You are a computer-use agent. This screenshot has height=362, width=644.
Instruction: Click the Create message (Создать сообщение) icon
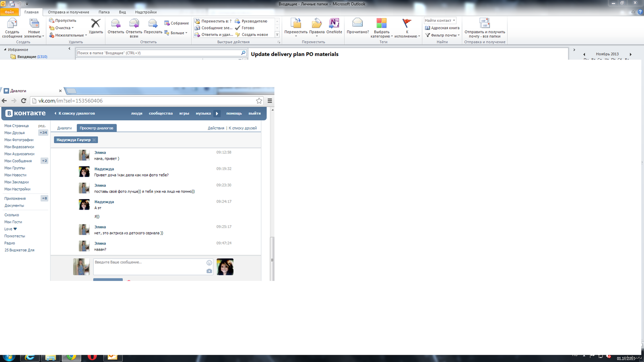12,24
